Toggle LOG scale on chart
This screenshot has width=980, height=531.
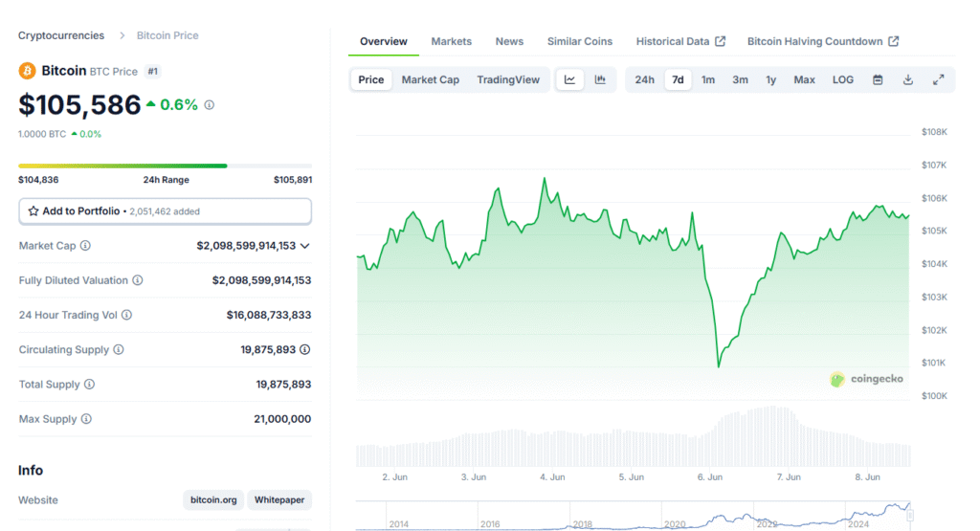pos(843,79)
